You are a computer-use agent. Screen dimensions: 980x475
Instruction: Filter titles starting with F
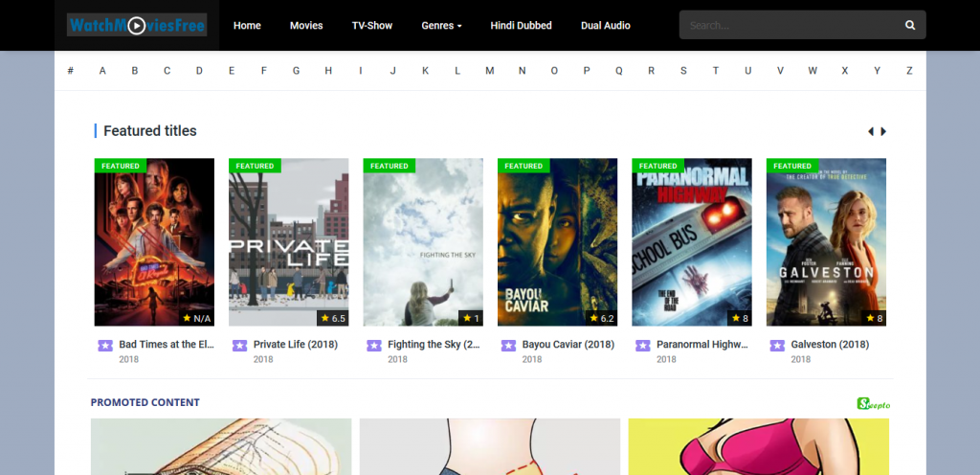(x=264, y=71)
